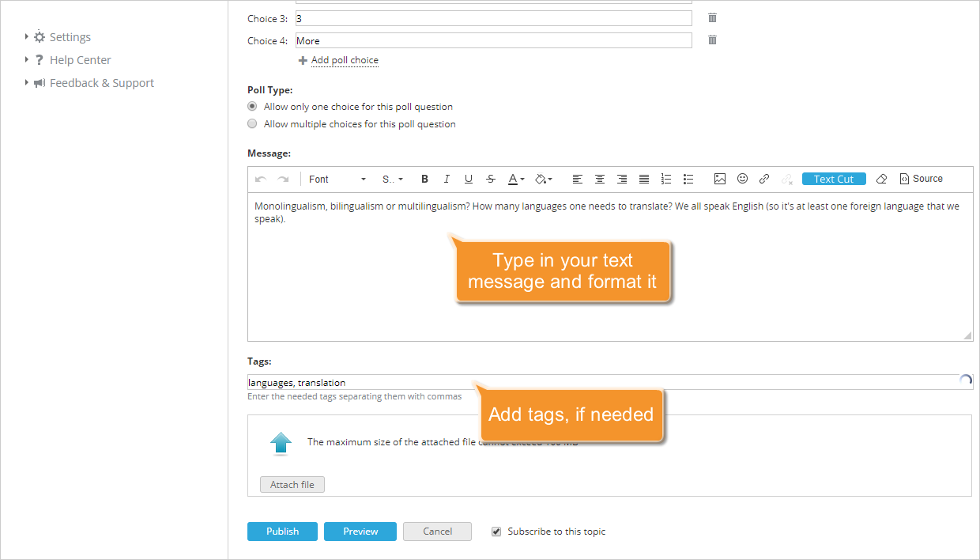Italicize the message text

pos(447,179)
